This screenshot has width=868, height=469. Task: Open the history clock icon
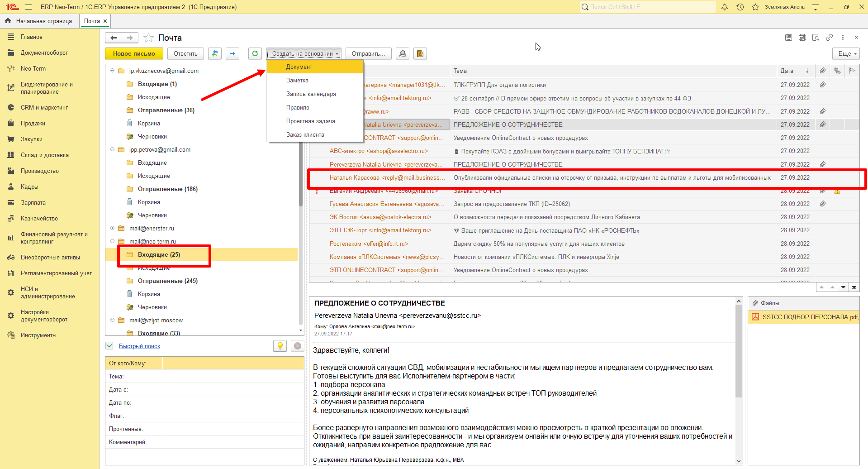(740, 7)
